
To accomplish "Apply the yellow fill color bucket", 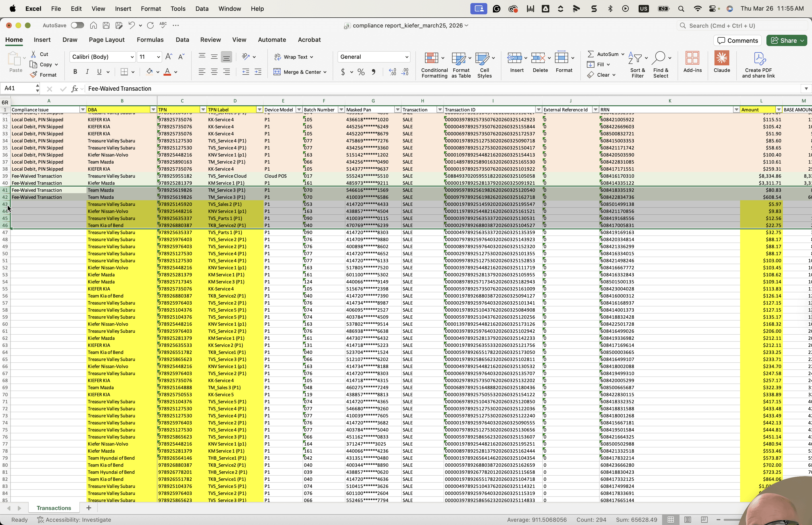I will (149, 72).
